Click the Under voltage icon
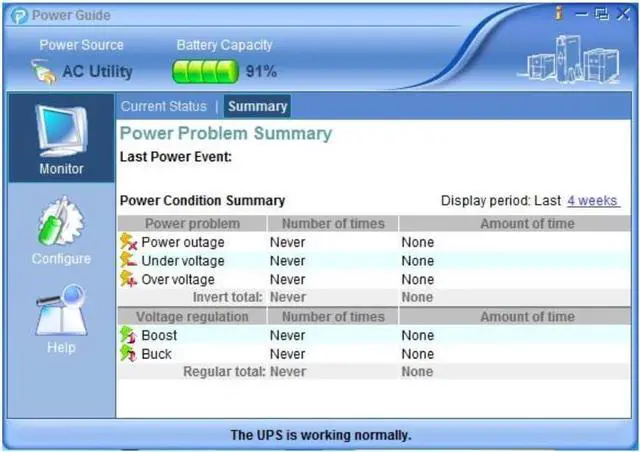 [128, 261]
